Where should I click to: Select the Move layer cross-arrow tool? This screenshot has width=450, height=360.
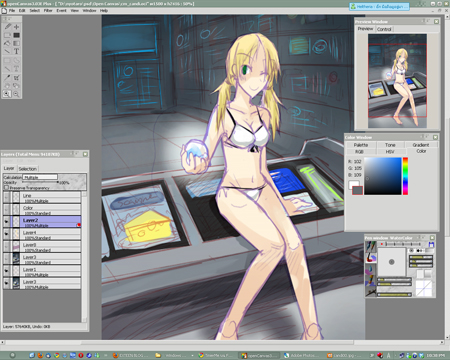click(x=16, y=27)
